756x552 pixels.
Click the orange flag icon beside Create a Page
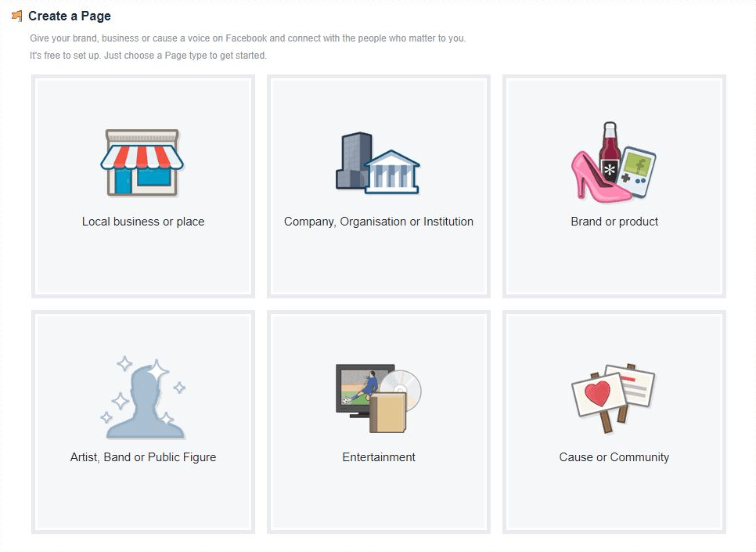point(17,16)
